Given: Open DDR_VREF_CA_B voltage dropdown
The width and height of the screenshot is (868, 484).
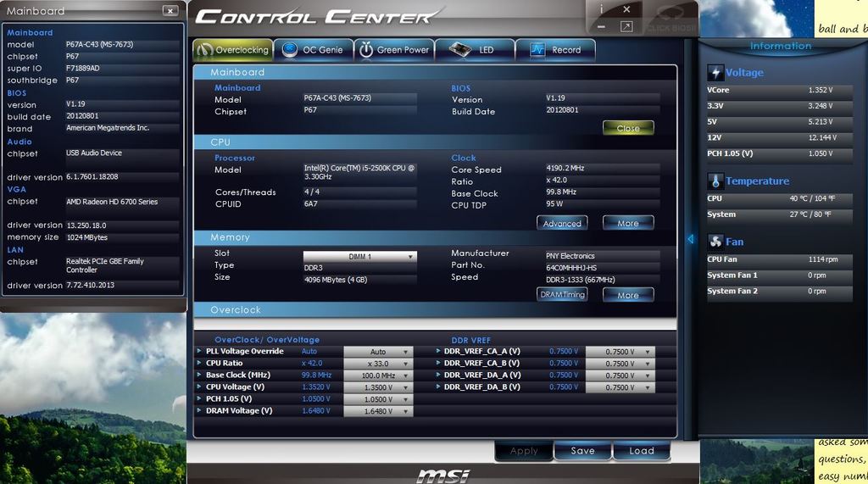Looking at the screenshot, I should pyautogui.click(x=620, y=364).
